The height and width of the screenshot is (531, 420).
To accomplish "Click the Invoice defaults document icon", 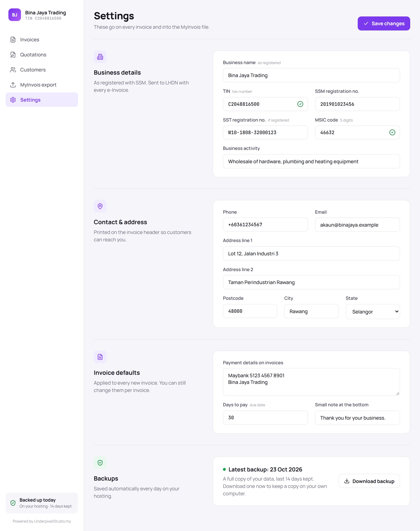I will pos(100,357).
